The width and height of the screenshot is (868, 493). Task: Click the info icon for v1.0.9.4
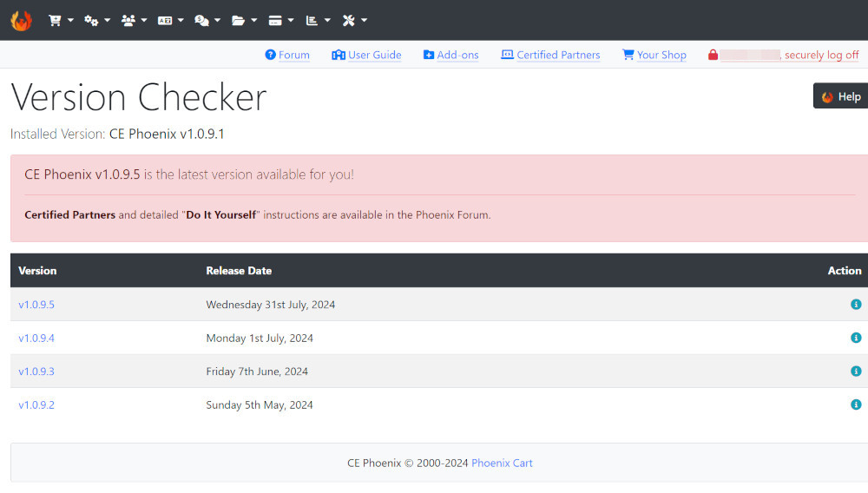point(856,338)
